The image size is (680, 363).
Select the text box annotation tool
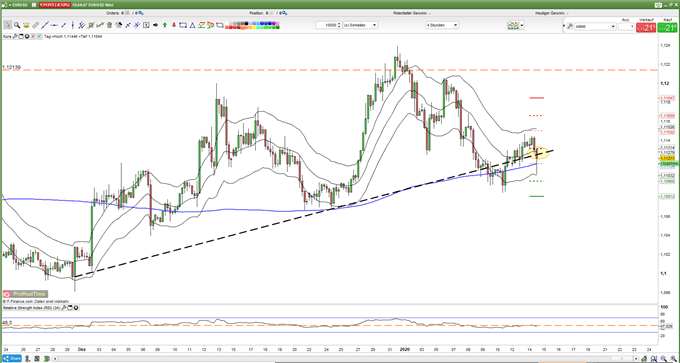coord(146,25)
